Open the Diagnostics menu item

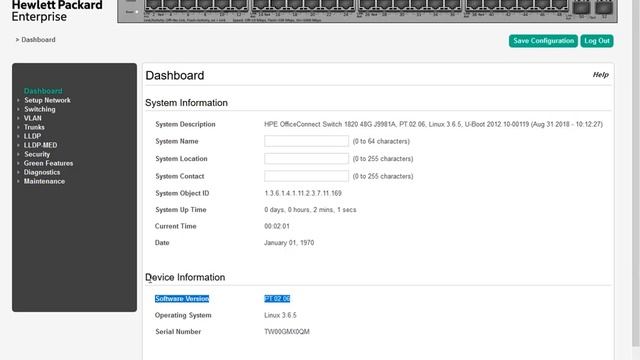pyautogui.click(x=42, y=172)
